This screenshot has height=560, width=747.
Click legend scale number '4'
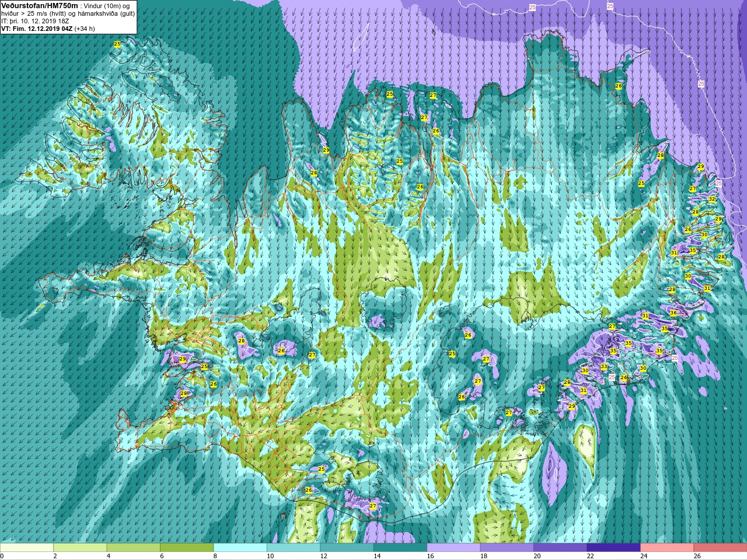pyautogui.click(x=108, y=556)
